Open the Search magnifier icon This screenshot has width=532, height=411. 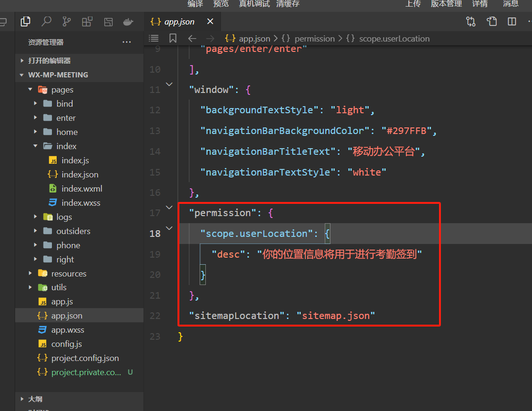(x=46, y=21)
